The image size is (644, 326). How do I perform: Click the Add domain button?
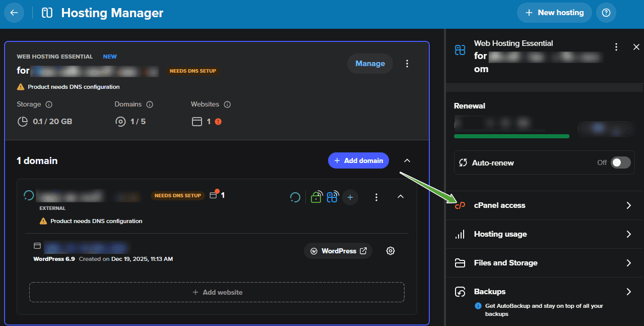pyautogui.click(x=358, y=160)
